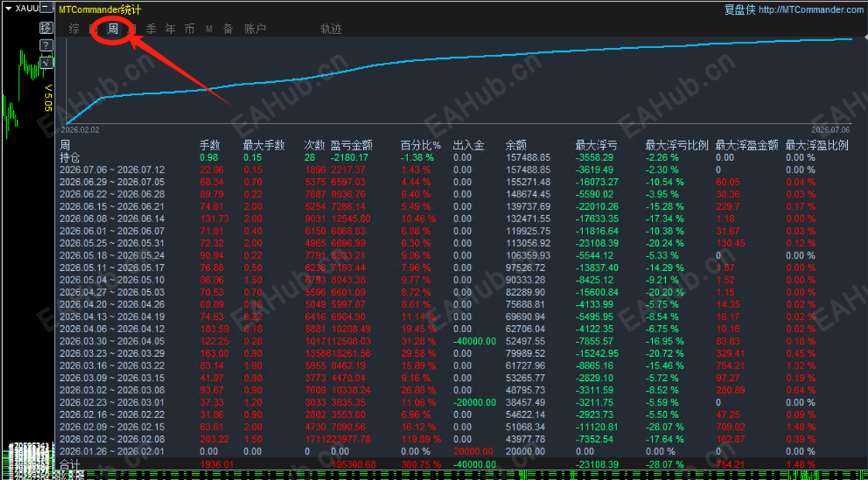868x480 pixels.
Task: Toggle the √ checkmark button
Action: [46, 63]
